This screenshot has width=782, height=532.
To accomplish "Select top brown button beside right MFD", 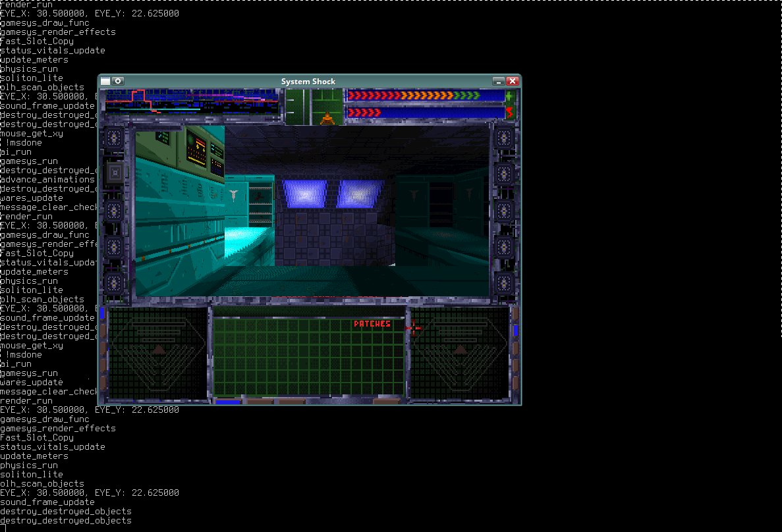I will point(516,313).
